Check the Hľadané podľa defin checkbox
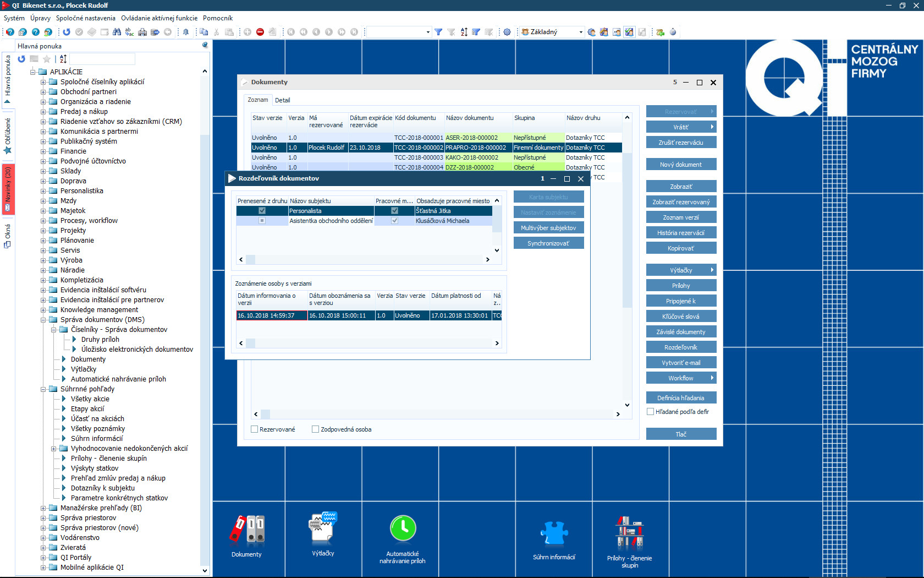Viewport: 924px width, 578px height. click(x=650, y=412)
